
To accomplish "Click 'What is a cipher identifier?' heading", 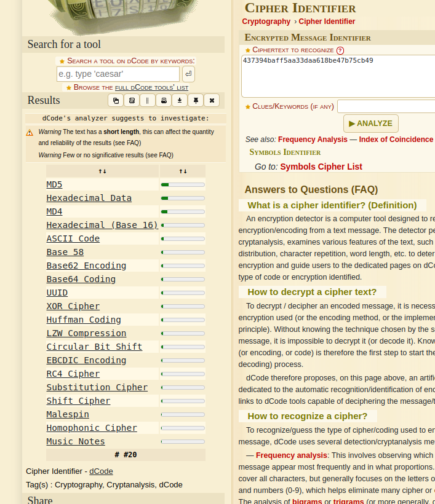I will (332, 205).
